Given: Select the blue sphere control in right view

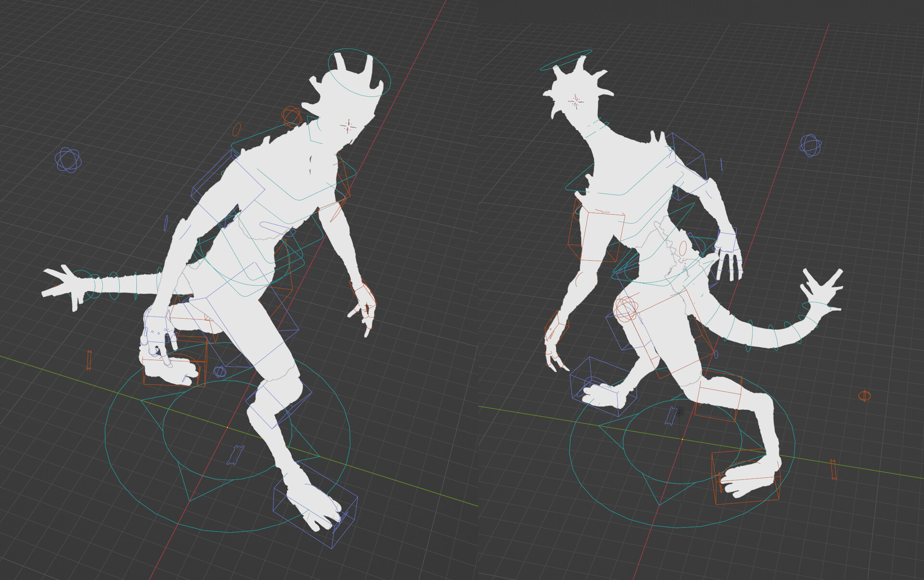Looking at the screenshot, I should pos(810,145).
